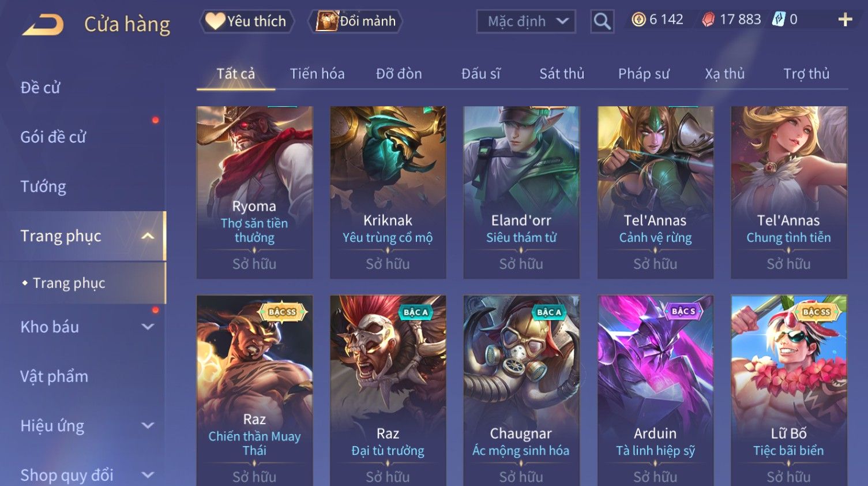The image size is (868, 486).
Task: Tap the gold coin currency icon
Action: coord(638,20)
